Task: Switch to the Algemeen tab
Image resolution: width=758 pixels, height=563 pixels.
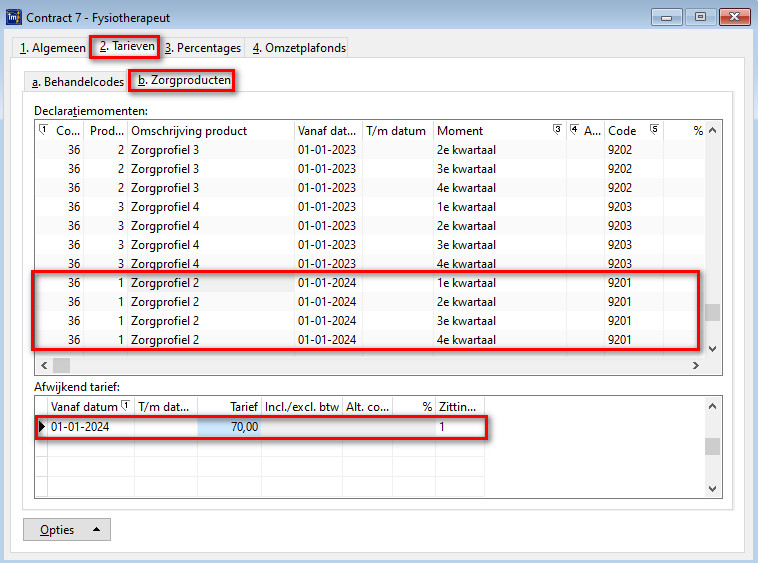Action: coord(52,47)
